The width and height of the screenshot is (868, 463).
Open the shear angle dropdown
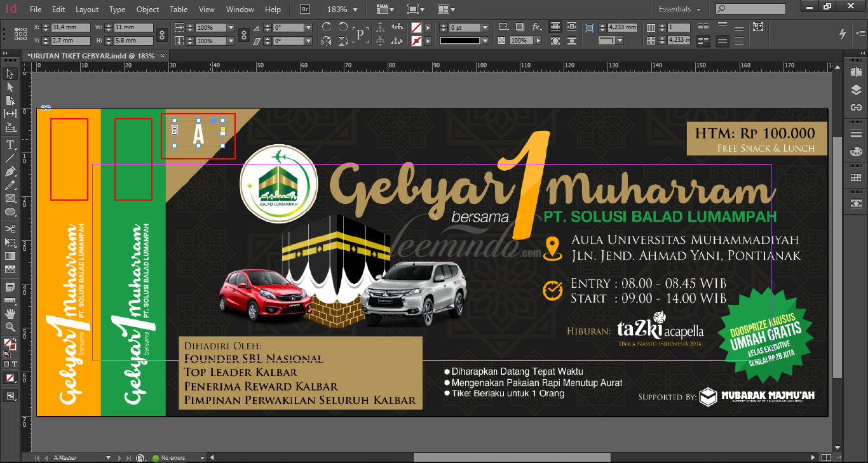click(308, 41)
